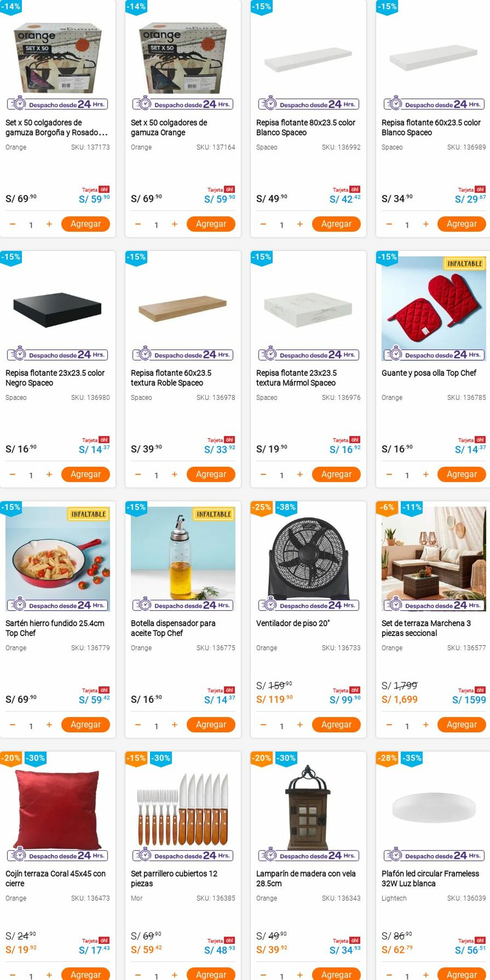Increase quantity for Repisa flotante 80x23.5 Blanco
This screenshot has width=490, height=980.
300,224
